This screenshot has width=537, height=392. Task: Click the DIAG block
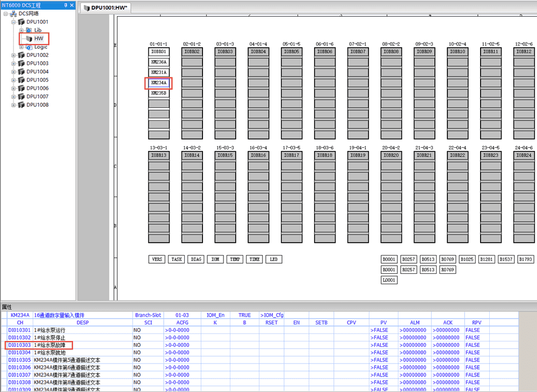196,259
